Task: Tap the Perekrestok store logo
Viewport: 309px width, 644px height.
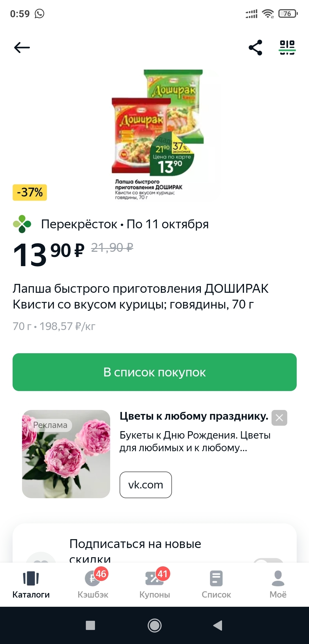Action: (x=22, y=224)
